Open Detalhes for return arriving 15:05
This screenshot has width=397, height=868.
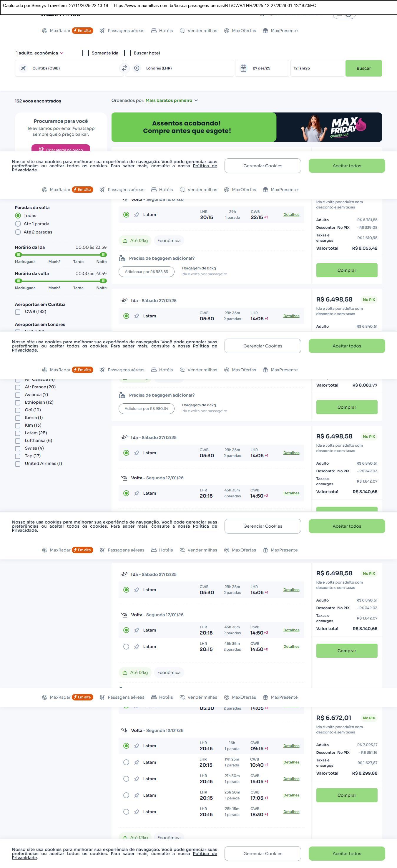291,779
